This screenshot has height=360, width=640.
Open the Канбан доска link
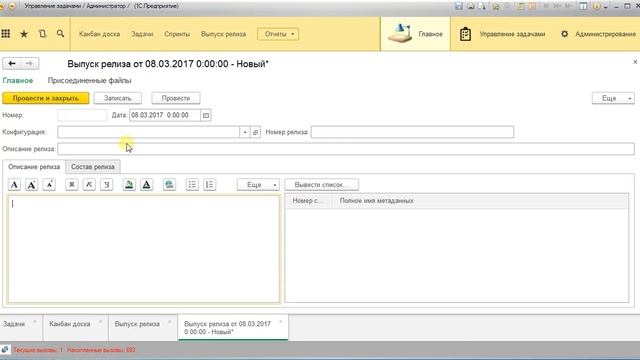coord(100,34)
